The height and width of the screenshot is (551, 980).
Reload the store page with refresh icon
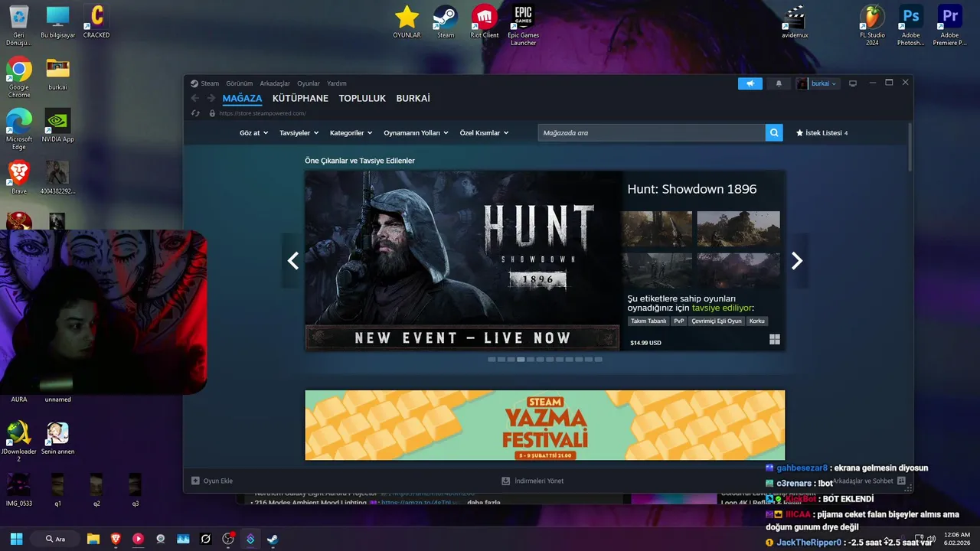pos(195,113)
